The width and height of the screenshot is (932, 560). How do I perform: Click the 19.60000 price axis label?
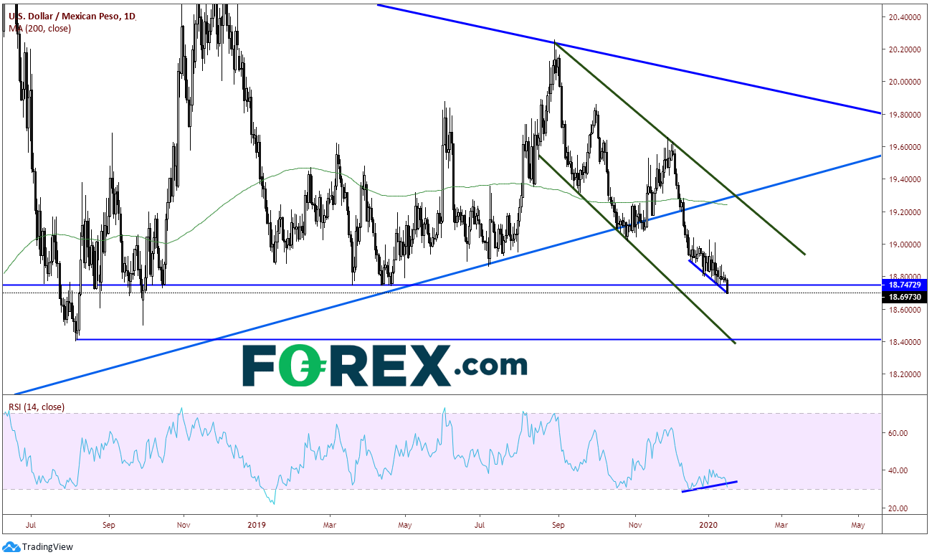click(x=905, y=147)
